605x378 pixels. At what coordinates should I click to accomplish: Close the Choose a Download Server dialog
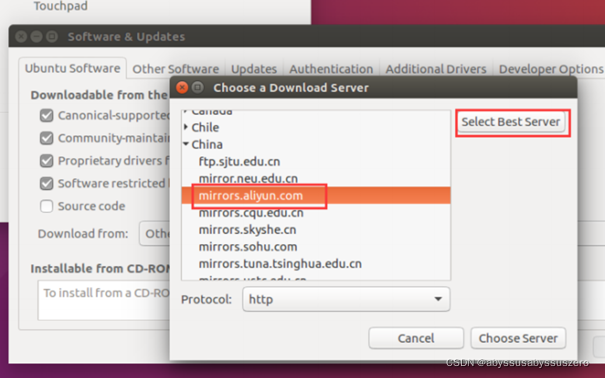[x=182, y=88]
